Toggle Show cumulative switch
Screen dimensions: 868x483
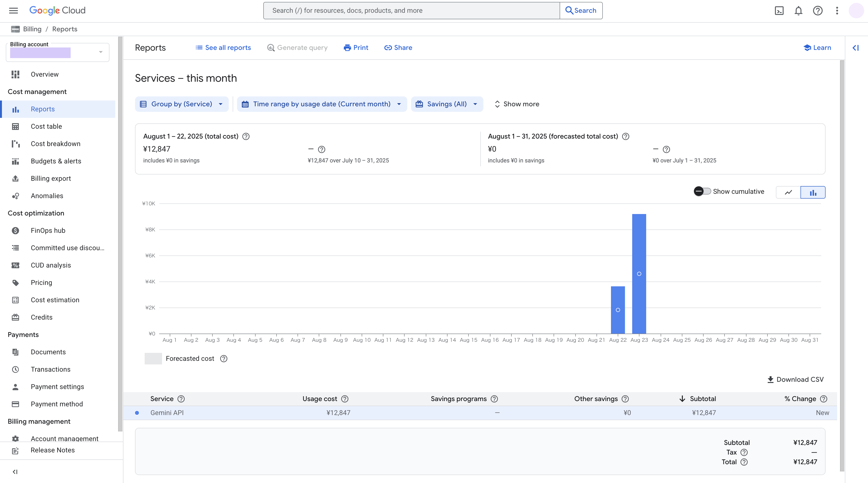[702, 191]
